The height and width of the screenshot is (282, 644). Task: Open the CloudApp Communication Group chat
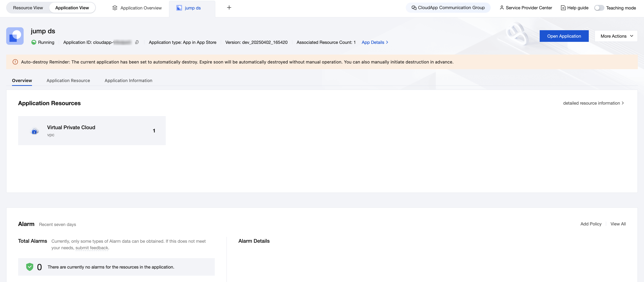click(448, 8)
